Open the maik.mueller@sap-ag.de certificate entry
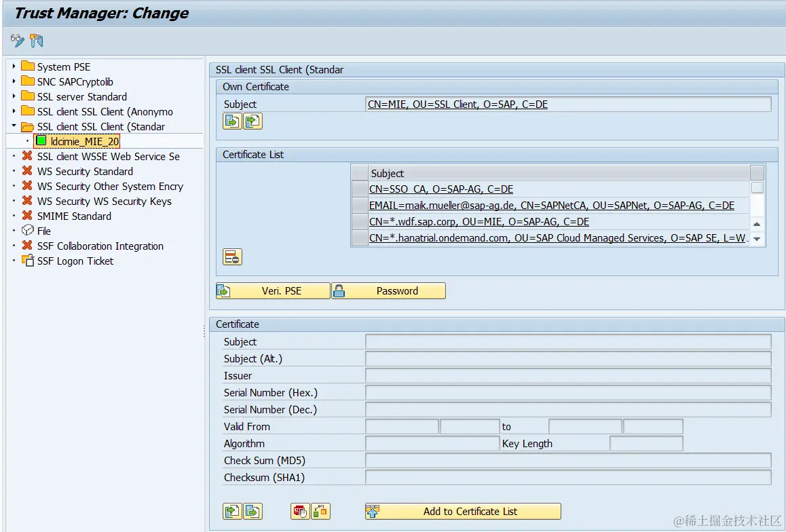786x532 pixels. 552,206
